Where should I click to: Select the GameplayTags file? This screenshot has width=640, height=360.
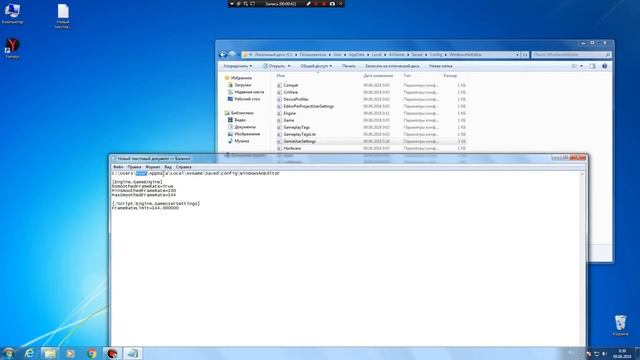tap(297, 127)
